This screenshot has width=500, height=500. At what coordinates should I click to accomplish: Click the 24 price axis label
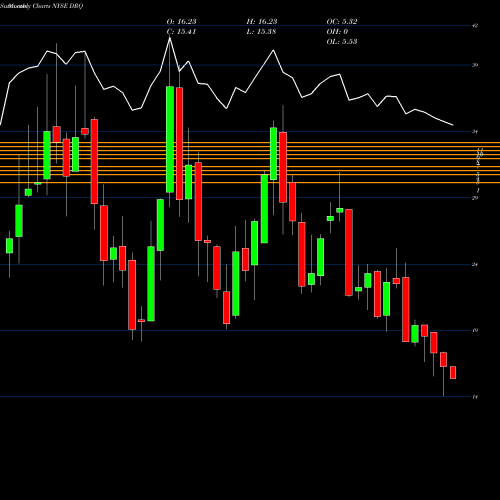click(475, 264)
